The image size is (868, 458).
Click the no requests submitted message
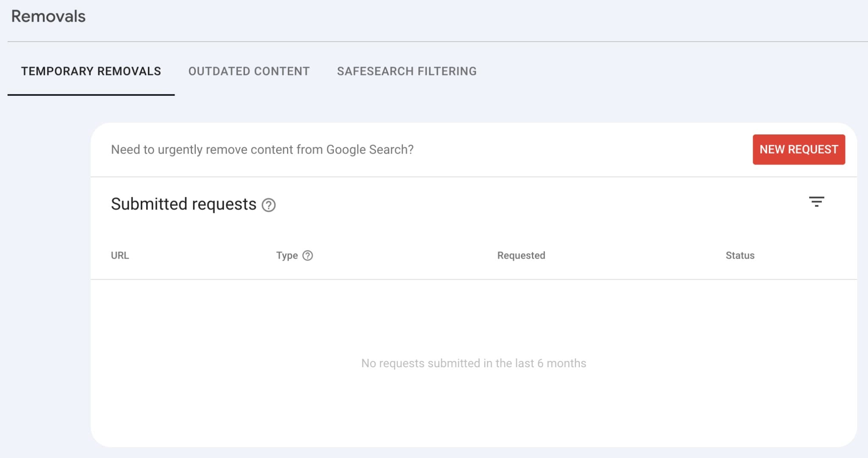473,363
